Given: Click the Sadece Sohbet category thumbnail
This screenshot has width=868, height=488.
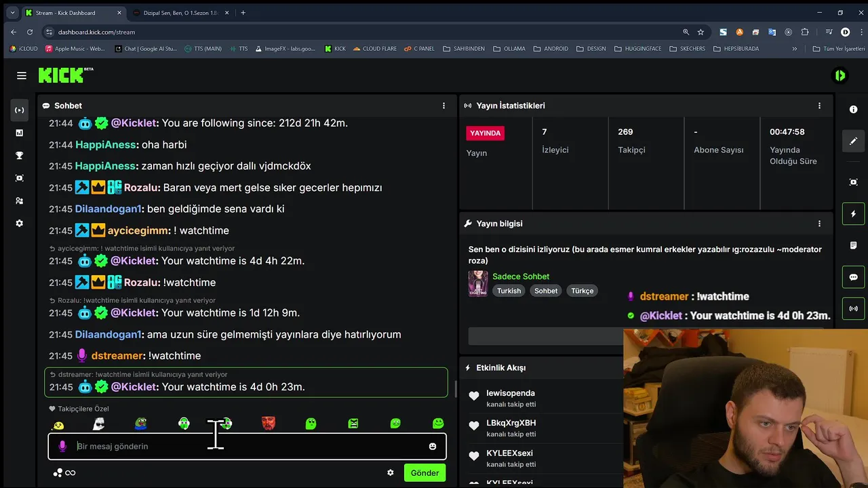Looking at the screenshot, I should [x=478, y=284].
